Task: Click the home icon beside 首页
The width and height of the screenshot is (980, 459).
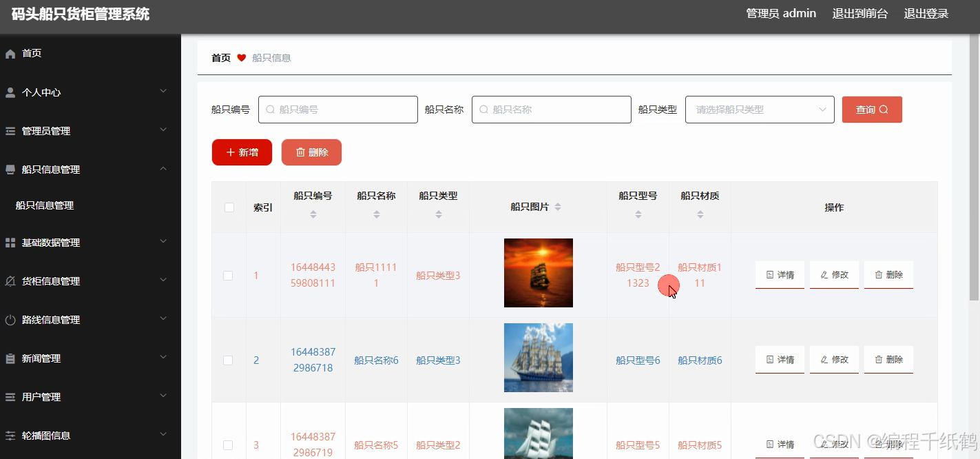Action: click(x=10, y=54)
